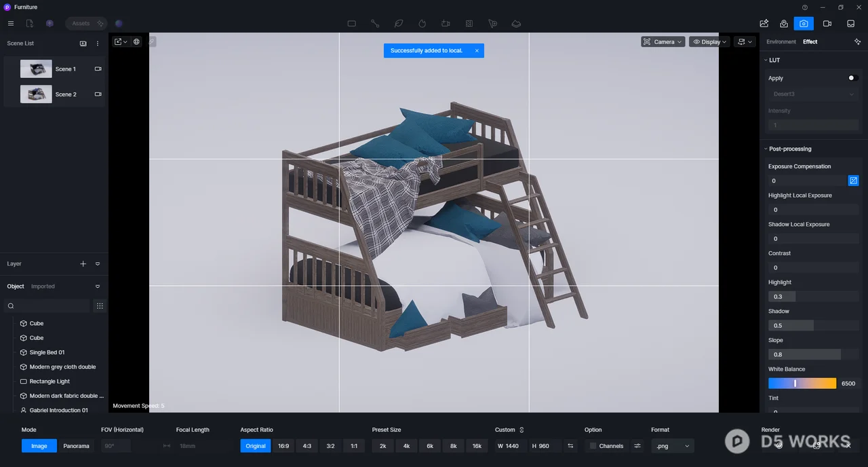Open the viewport export dropdown icon
Image resolution: width=868 pixels, height=467 pixels.
[121, 41]
